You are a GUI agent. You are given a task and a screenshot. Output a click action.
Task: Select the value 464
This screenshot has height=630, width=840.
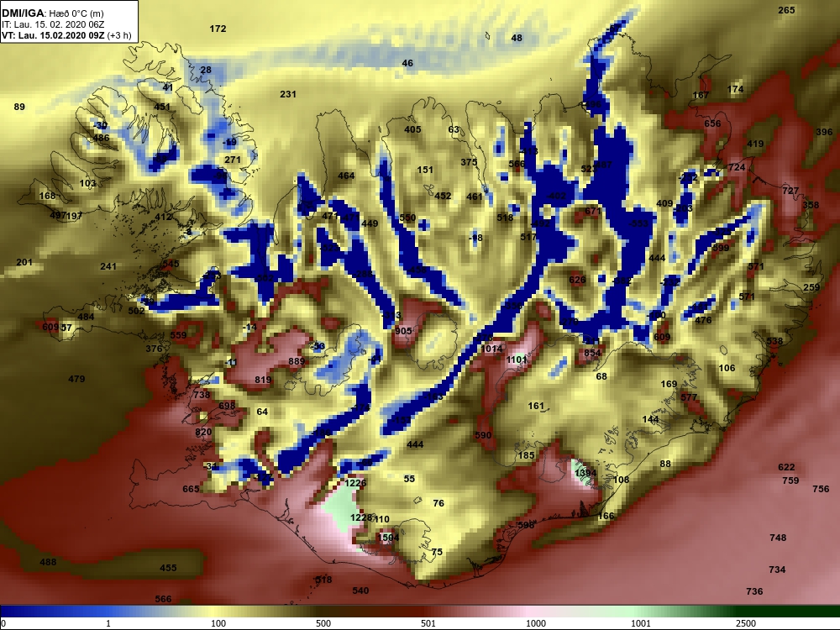point(346,176)
